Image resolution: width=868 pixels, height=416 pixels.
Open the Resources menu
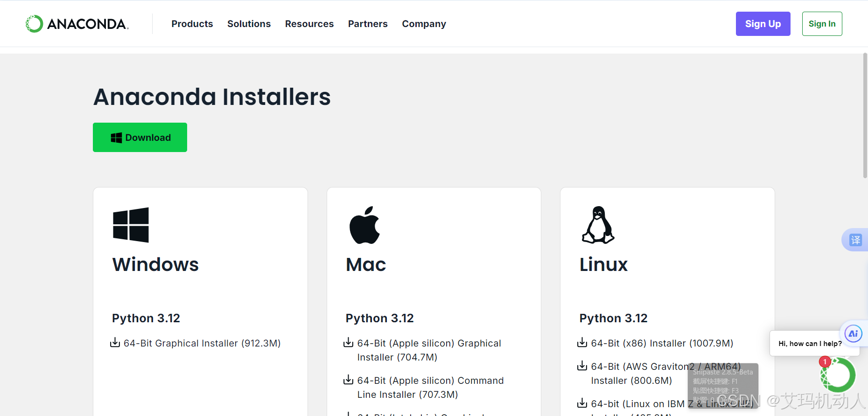[x=309, y=24]
